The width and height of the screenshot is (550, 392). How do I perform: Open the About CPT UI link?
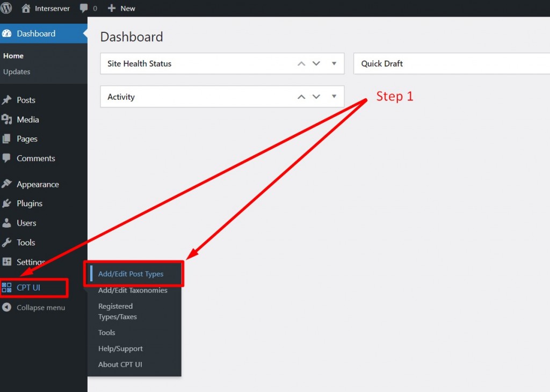point(120,365)
